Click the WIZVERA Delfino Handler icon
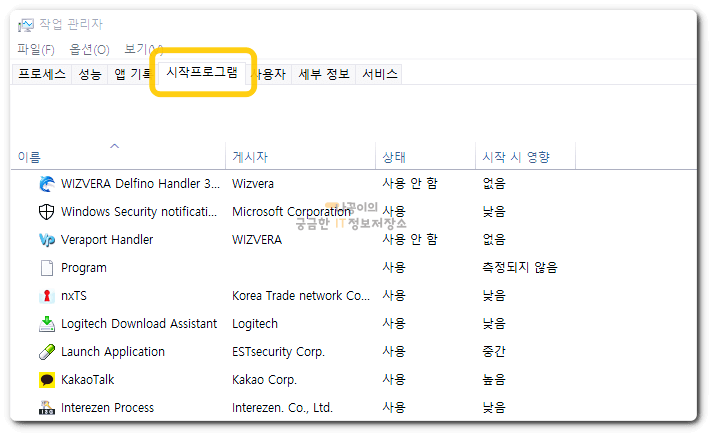Image resolution: width=711 pixels, height=435 pixels. (47, 184)
